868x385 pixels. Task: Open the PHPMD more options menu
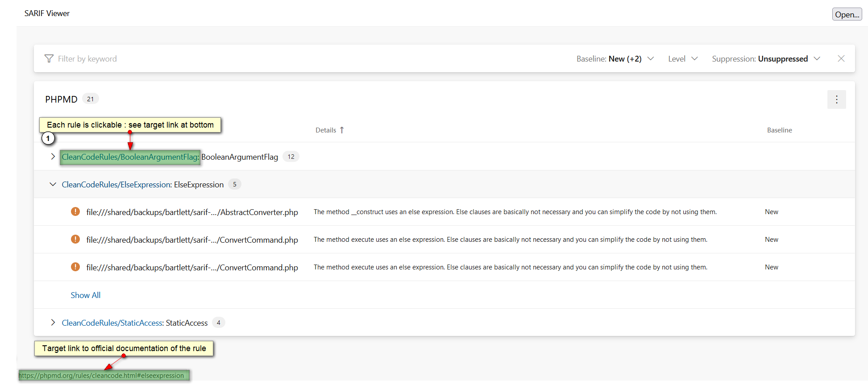(x=836, y=99)
